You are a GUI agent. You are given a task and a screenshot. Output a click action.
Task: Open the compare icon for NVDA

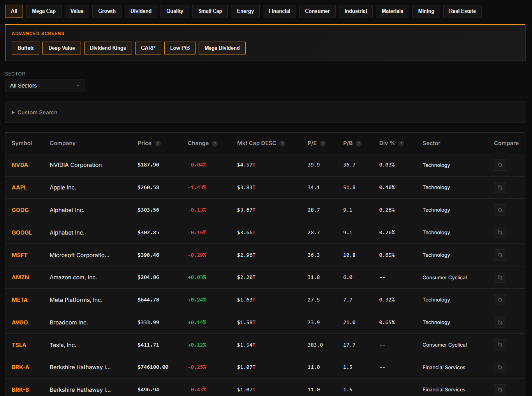pos(500,165)
